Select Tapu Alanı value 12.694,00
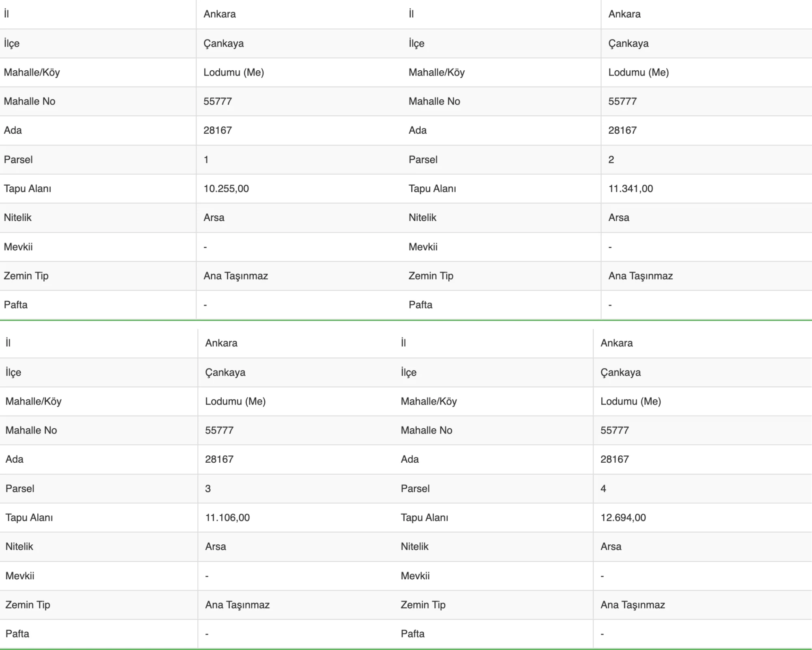The height and width of the screenshot is (650, 812). [623, 518]
